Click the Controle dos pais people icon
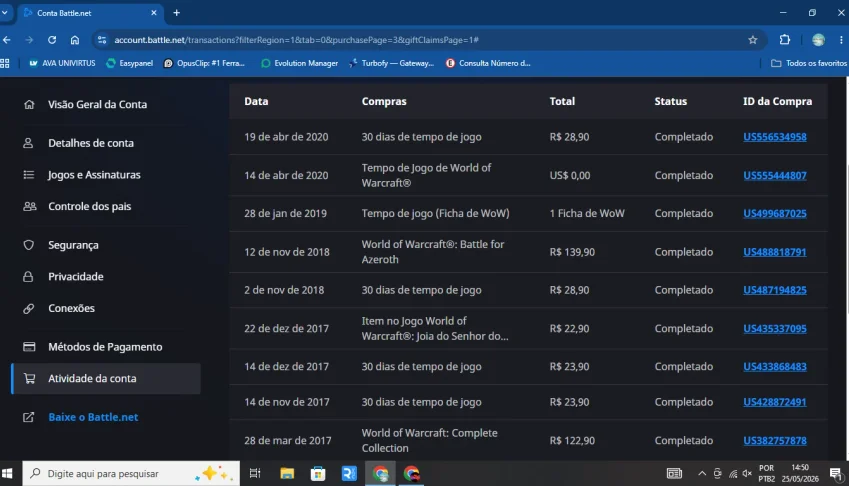This screenshot has width=849, height=486. pos(30,206)
